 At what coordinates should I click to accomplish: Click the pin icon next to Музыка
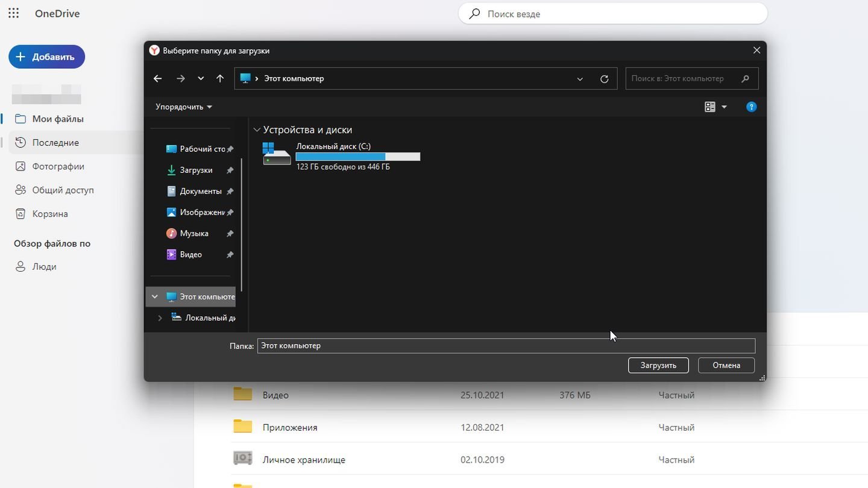pos(230,234)
